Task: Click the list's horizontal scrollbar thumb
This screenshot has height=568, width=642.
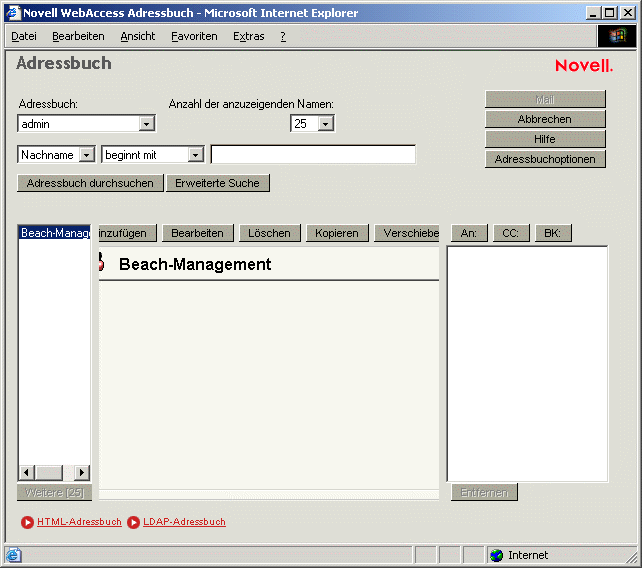Action: pos(49,473)
